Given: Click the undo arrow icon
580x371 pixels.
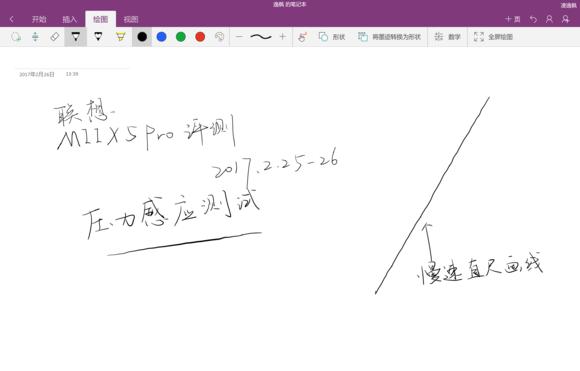Looking at the screenshot, I should point(533,19).
